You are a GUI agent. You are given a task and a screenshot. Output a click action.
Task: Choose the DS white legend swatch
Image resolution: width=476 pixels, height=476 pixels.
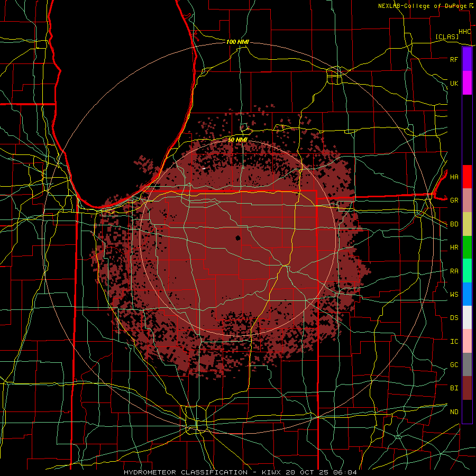(x=467, y=317)
